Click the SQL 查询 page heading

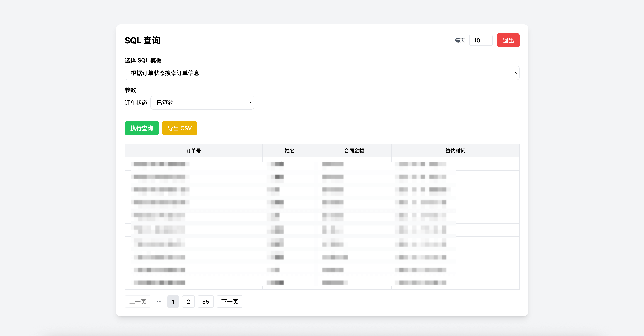[x=142, y=40]
